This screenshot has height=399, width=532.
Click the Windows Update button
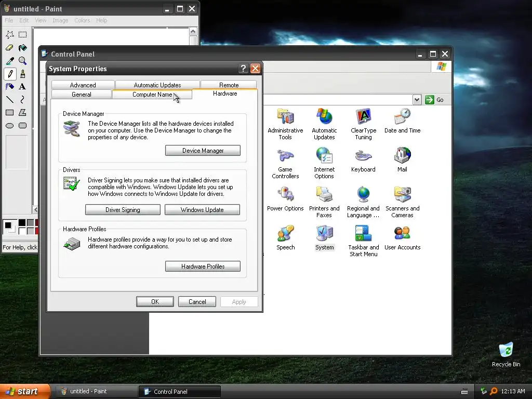click(x=202, y=210)
